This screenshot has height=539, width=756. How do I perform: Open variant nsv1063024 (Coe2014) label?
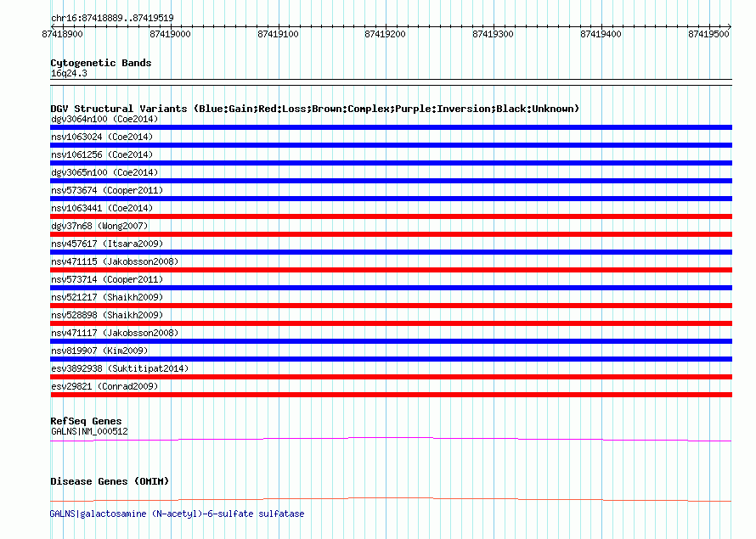[102, 137]
